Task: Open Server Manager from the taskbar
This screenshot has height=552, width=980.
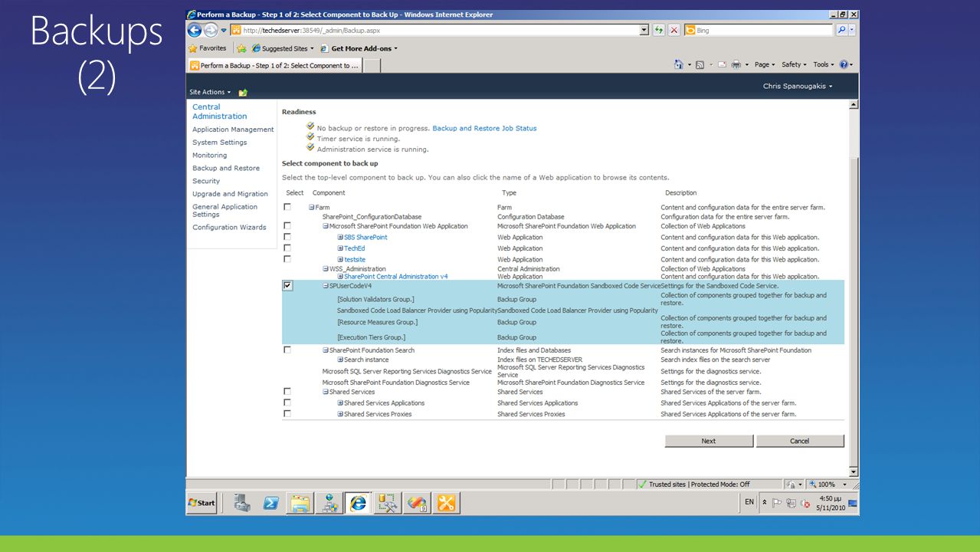Action: coord(242,503)
